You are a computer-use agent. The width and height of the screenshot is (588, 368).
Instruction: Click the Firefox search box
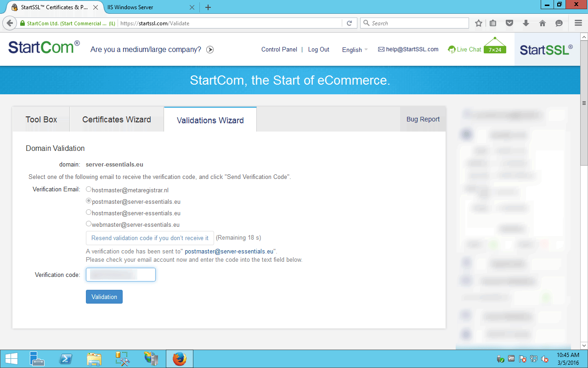tap(415, 23)
